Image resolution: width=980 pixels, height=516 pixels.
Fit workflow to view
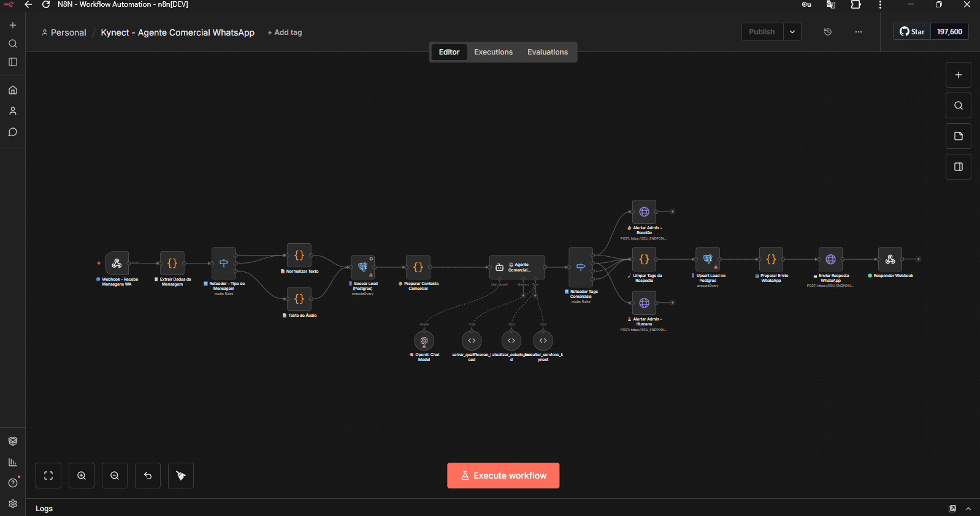click(x=48, y=476)
